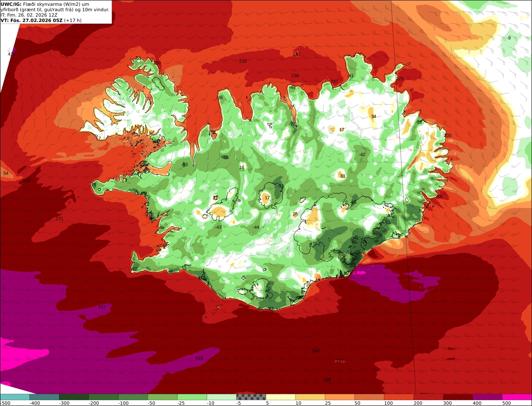Click the flux value '280' near the Westfjords
This screenshot has height=406, width=532.
click(x=157, y=63)
